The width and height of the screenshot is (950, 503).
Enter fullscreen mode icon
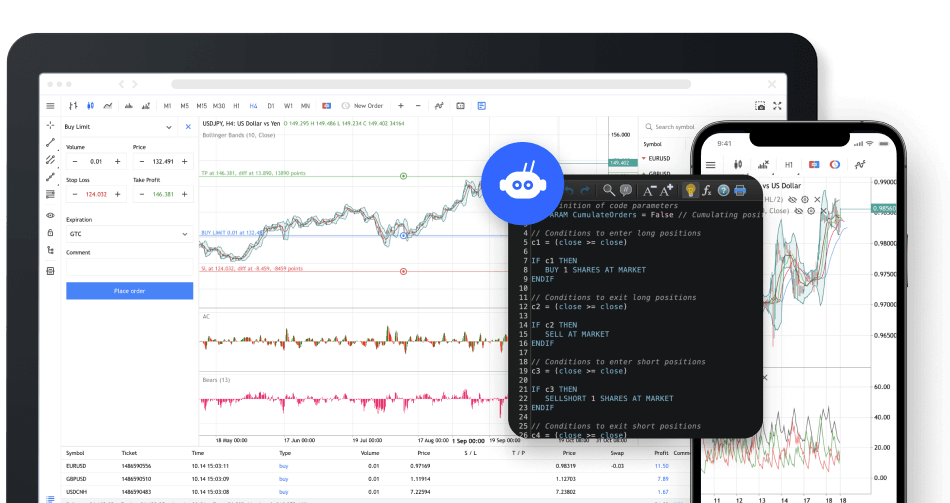pos(777,106)
